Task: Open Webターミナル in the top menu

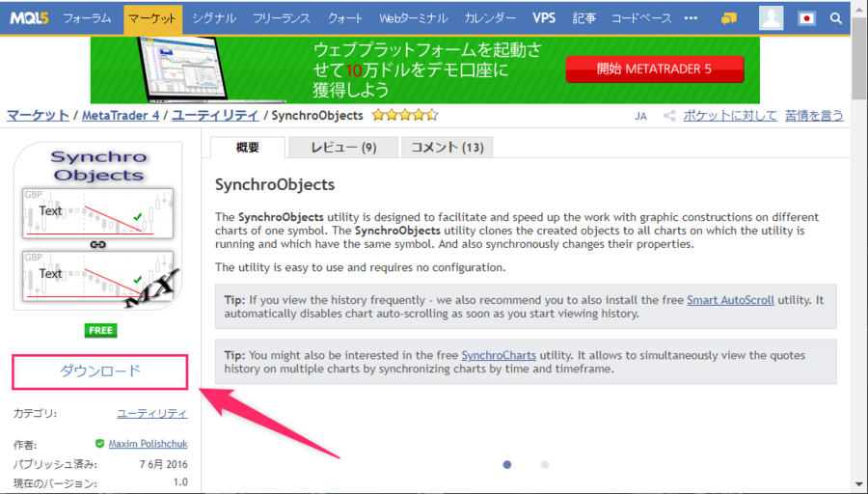Action: tap(414, 18)
